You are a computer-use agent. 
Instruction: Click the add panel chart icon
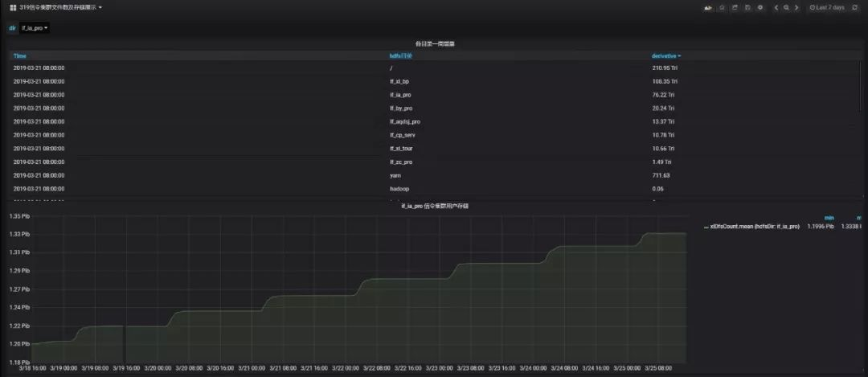[708, 8]
